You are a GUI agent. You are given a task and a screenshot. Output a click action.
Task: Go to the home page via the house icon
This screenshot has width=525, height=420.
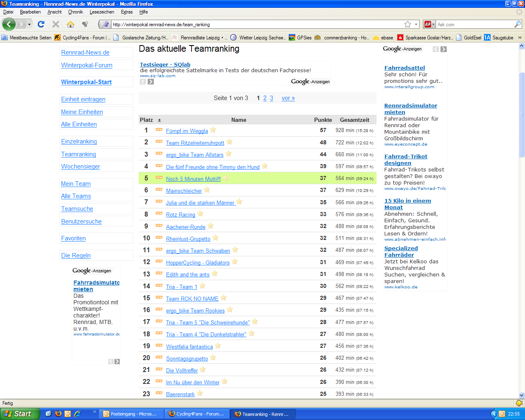(71, 24)
